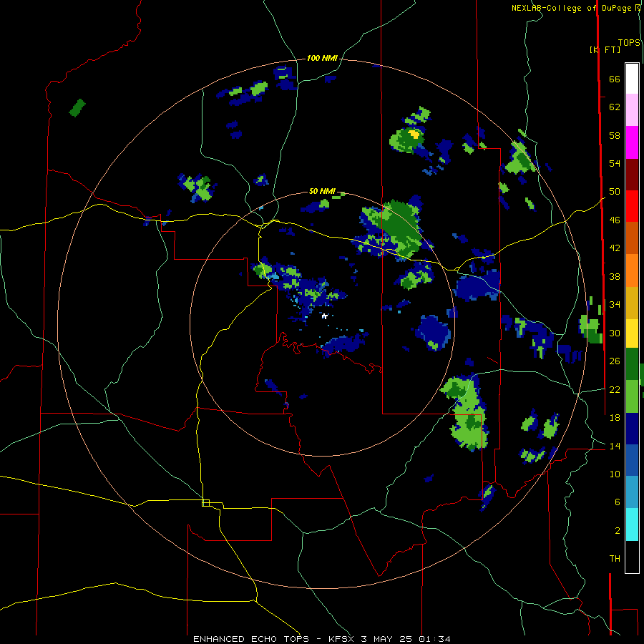This screenshot has height=644, width=644.
Task: Pick the black TH legend swatch
Action: coord(632,557)
